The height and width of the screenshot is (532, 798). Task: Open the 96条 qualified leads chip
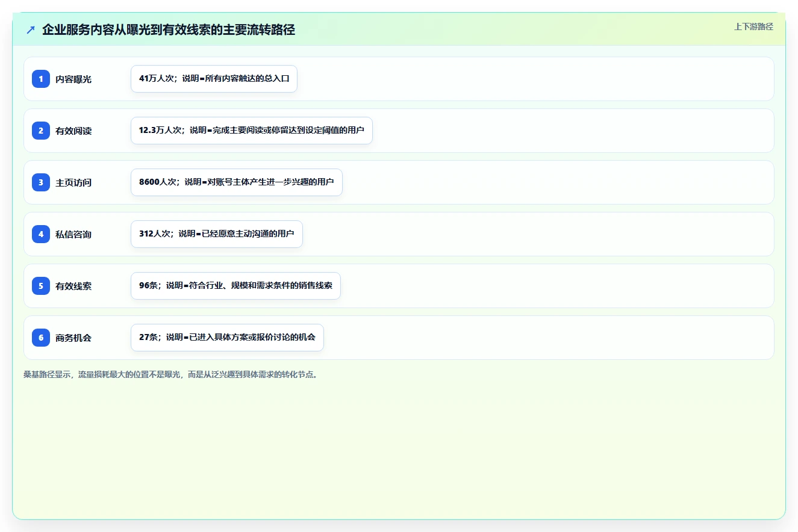[x=235, y=286]
